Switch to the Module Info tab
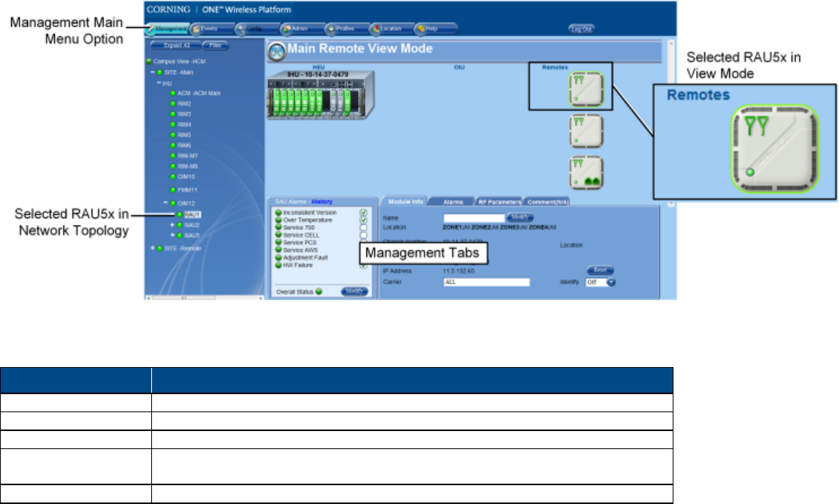This screenshot has height=504, width=839. tap(405, 202)
